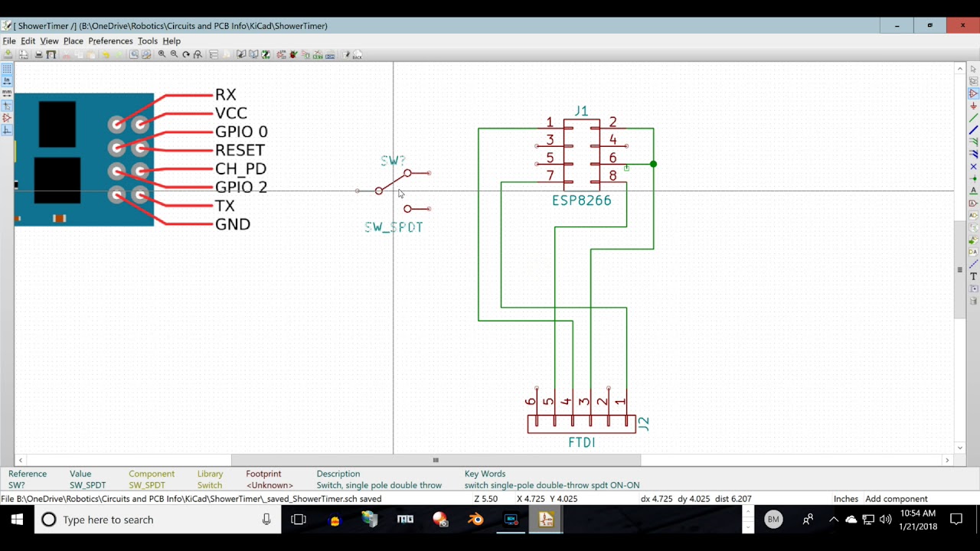Open Blender from the taskbar
This screenshot has width=980, height=551.
tap(475, 520)
